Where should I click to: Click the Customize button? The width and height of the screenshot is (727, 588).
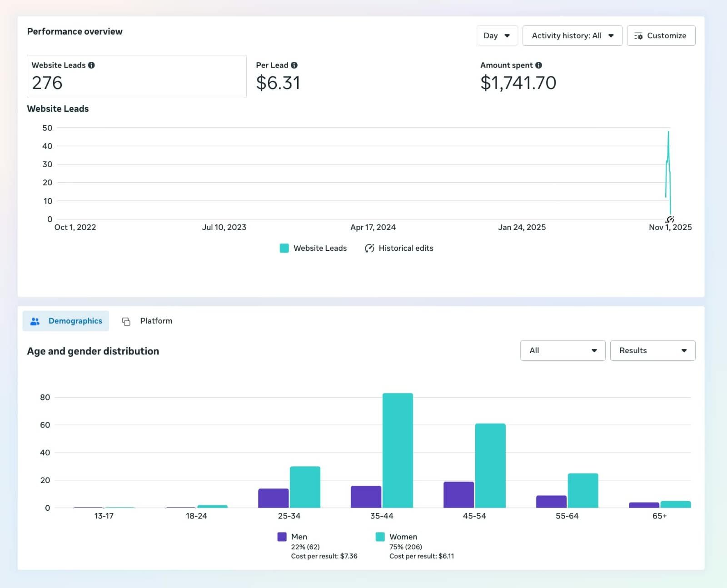click(x=661, y=35)
